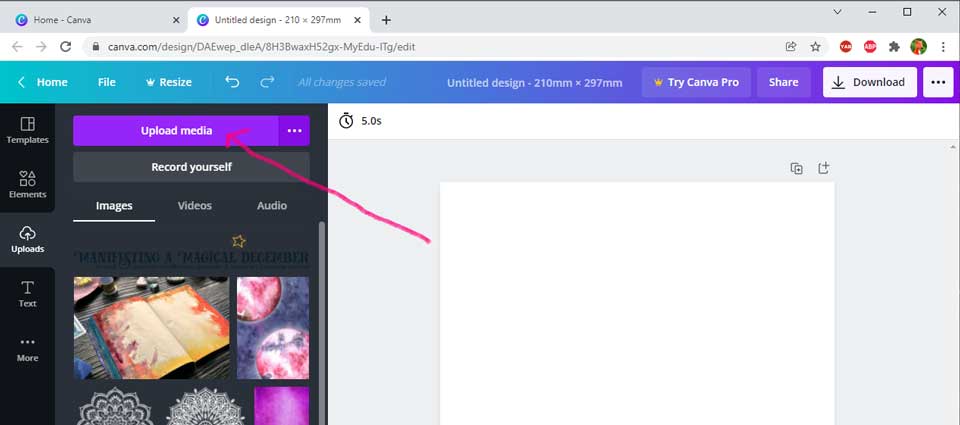This screenshot has height=425, width=960.
Task: Select the Uploads sidebar panel
Action: [28, 239]
